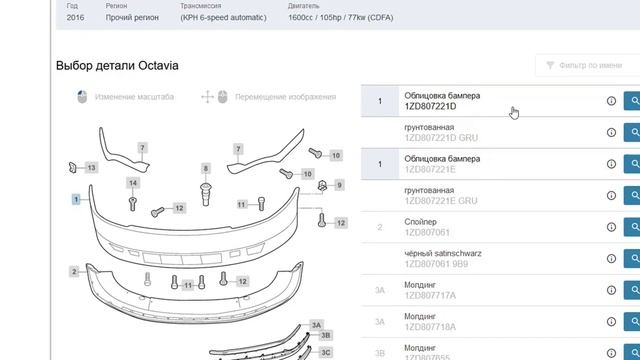Click engine value 1600cc / 105hp / 77kw

tap(340, 18)
